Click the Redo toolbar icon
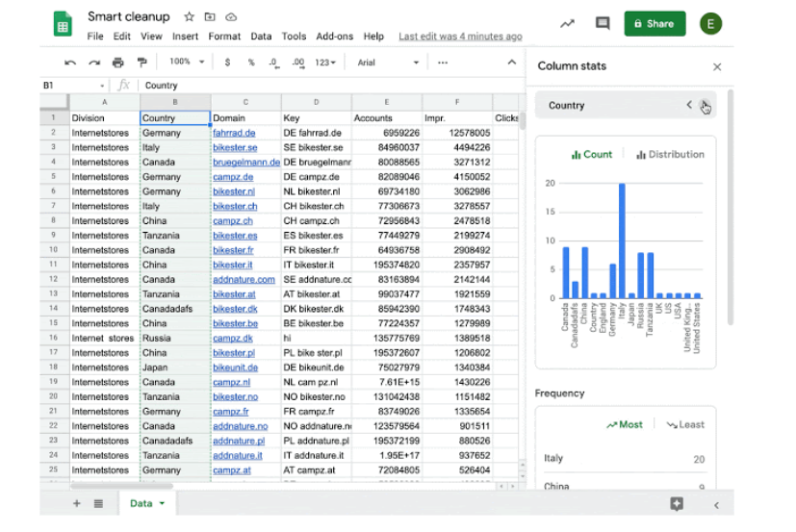Screen dimensions: 796x532 point(94,63)
